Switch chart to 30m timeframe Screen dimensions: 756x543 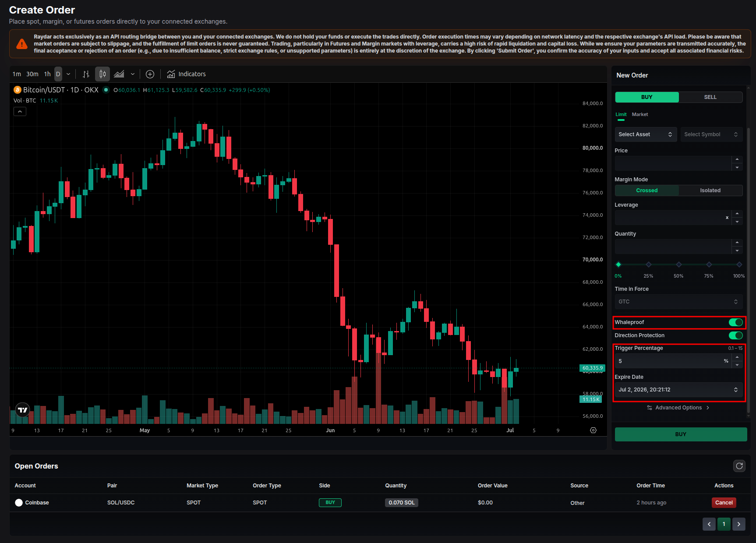32,74
